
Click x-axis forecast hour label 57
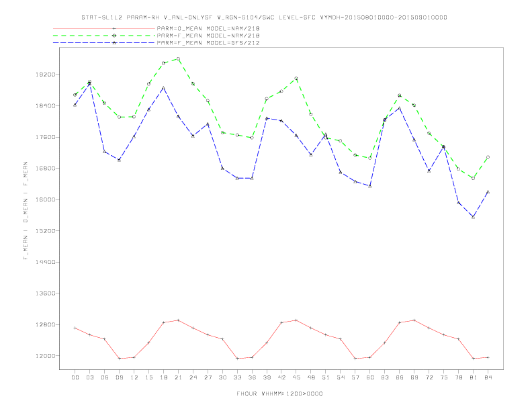pyautogui.click(x=355, y=377)
